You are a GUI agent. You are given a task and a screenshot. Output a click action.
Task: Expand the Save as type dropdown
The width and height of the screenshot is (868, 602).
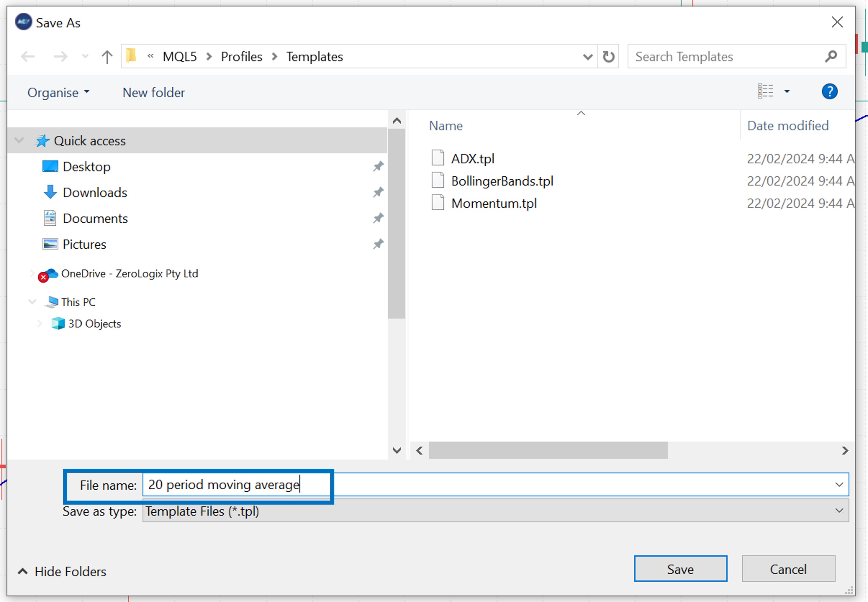839,511
